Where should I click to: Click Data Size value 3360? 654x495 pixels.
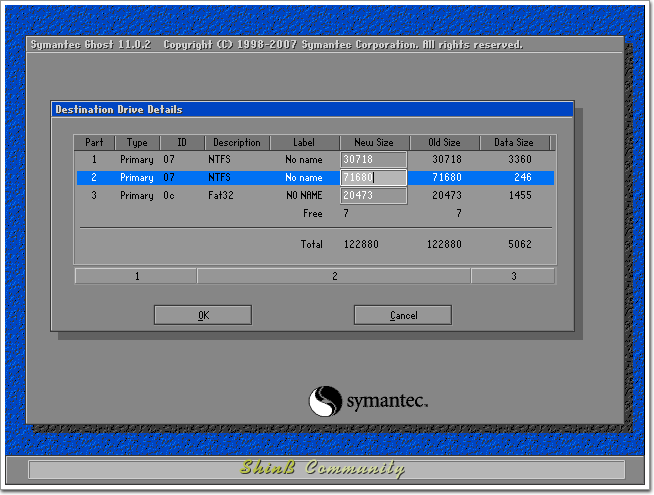(520, 159)
